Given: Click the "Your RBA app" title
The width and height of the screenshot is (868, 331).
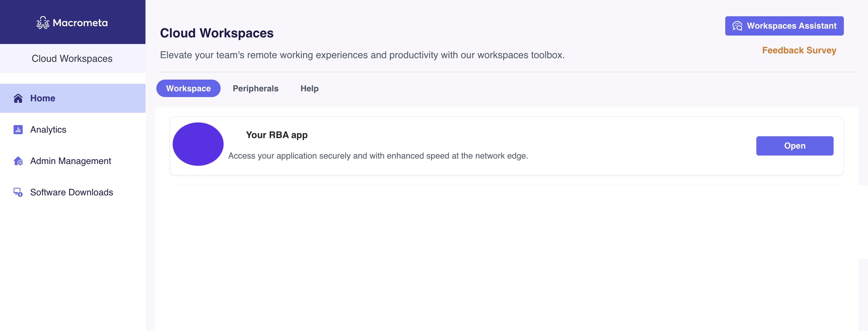Looking at the screenshot, I should coord(277,135).
